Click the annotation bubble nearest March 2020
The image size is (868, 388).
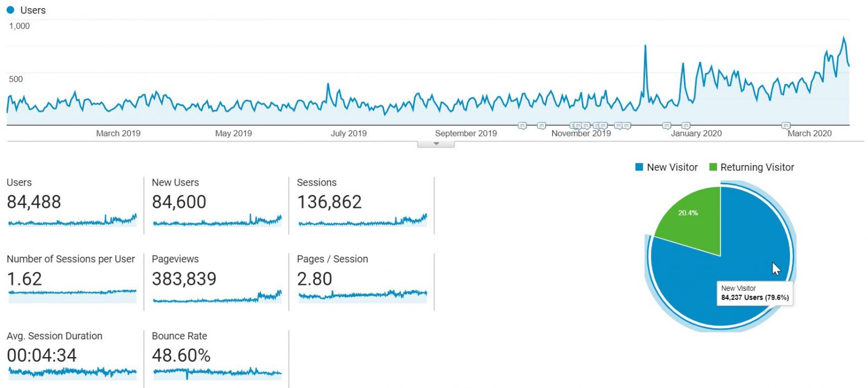click(x=786, y=126)
